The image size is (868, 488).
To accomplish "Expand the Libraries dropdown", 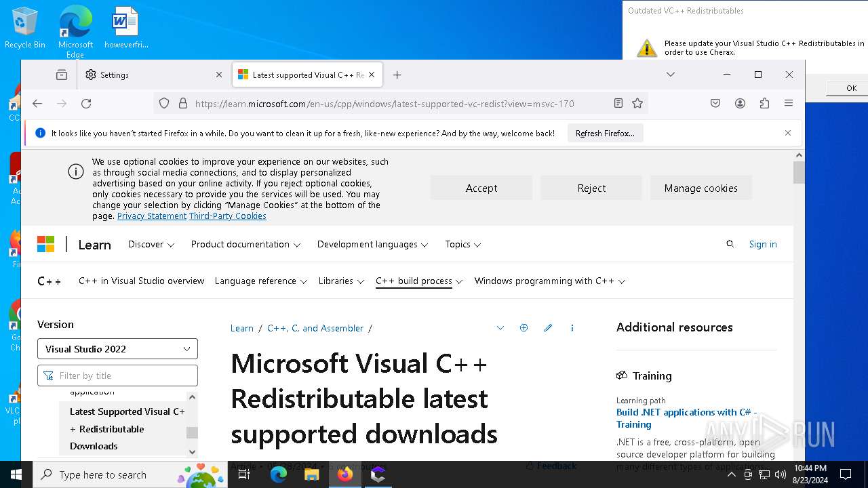I will click(x=342, y=281).
